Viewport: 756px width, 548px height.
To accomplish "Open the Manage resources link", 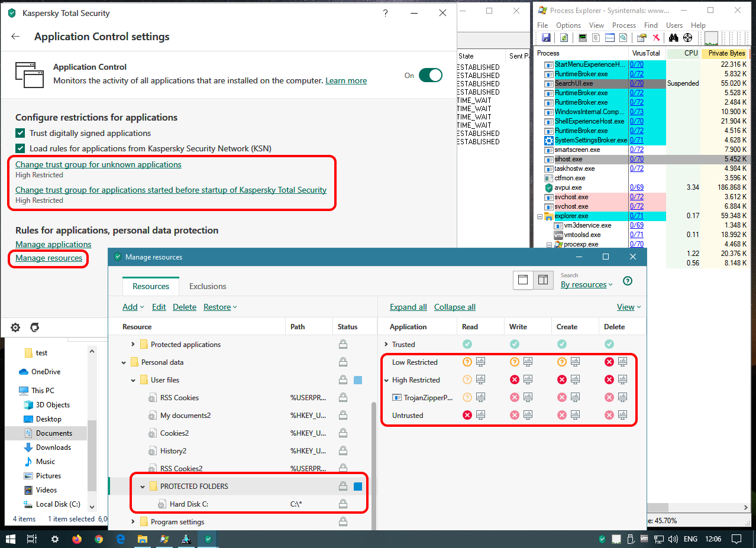I will tap(49, 258).
